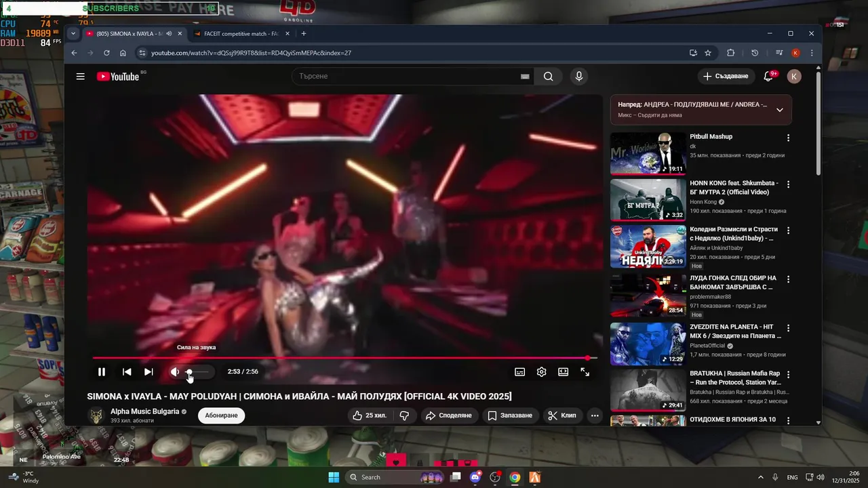
Task: Reload the current page
Action: (x=106, y=53)
